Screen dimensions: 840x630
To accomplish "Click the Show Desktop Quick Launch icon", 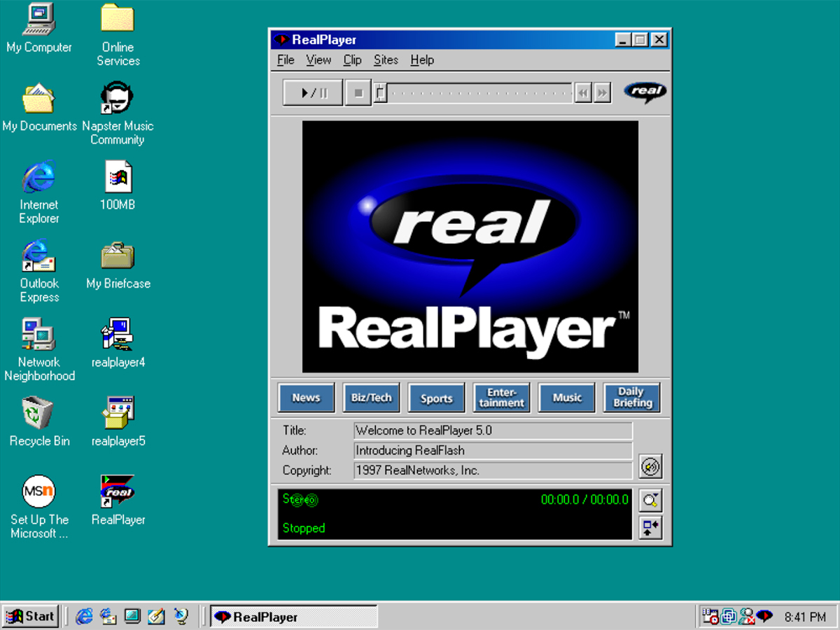I will click(x=132, y=616).
